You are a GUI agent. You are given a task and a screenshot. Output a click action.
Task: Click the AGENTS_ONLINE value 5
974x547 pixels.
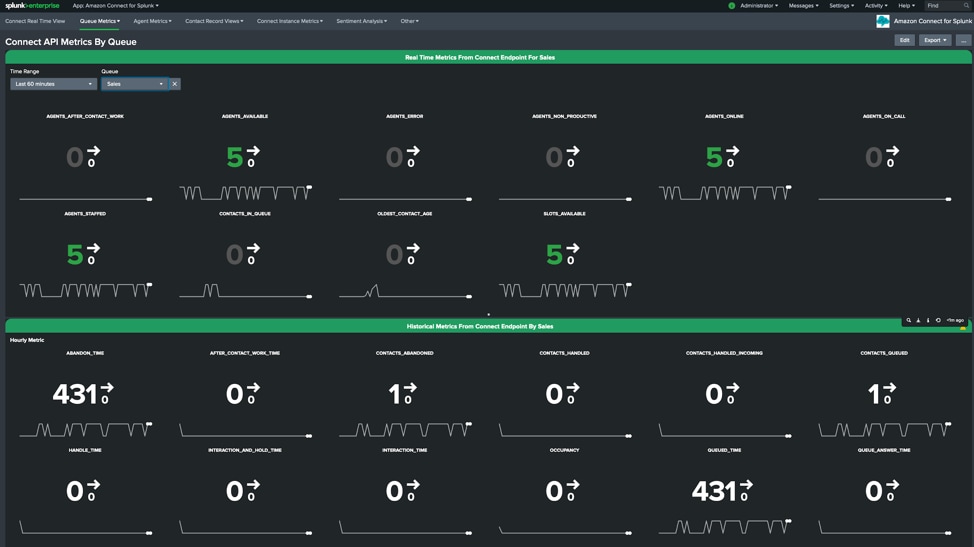coord(714,158)
